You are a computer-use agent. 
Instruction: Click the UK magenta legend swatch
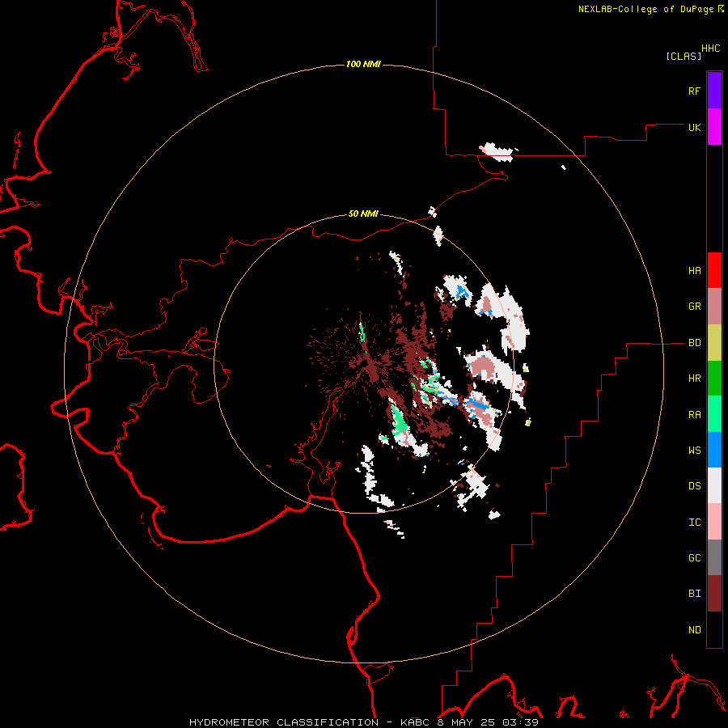(x=714, y=127)
